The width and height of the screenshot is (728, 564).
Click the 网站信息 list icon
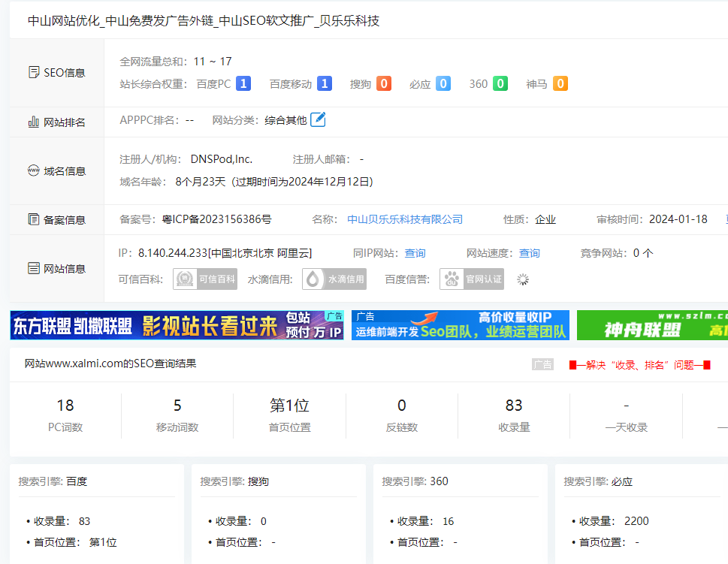33,268
